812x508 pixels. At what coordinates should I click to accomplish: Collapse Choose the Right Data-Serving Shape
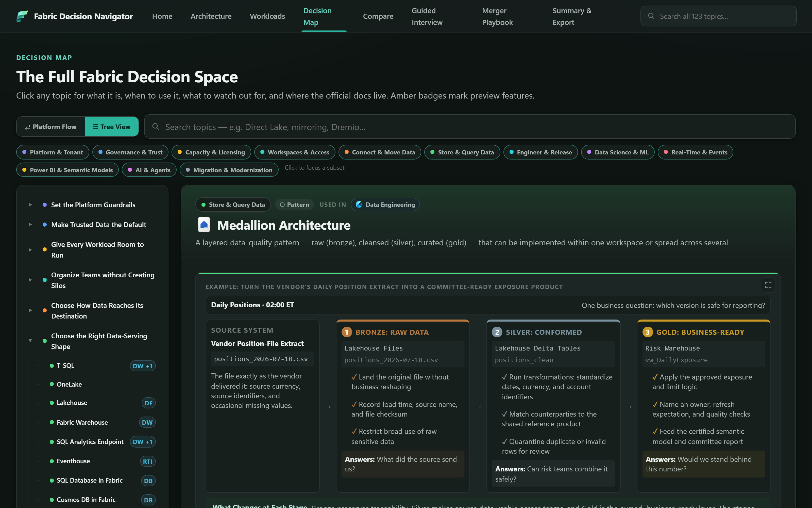tap(30, 341)
